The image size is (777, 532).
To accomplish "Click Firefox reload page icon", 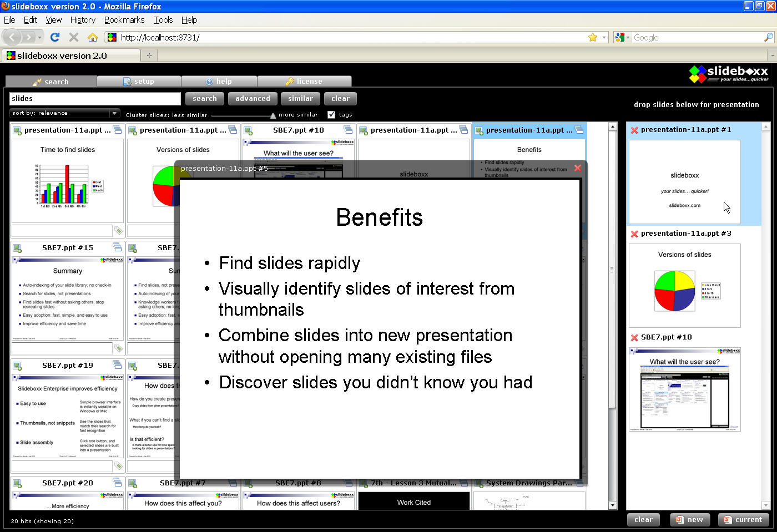I will 54,37.
